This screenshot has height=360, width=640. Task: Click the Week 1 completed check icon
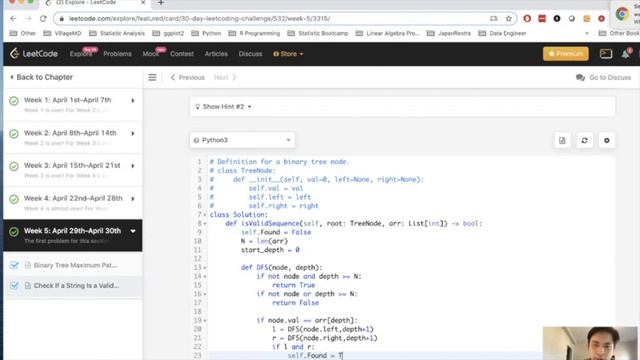pos(14,101)
